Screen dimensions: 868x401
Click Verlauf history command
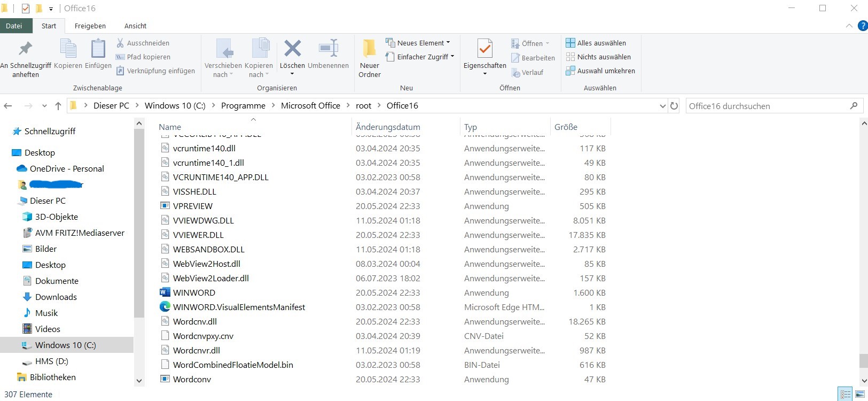point(527,72)
